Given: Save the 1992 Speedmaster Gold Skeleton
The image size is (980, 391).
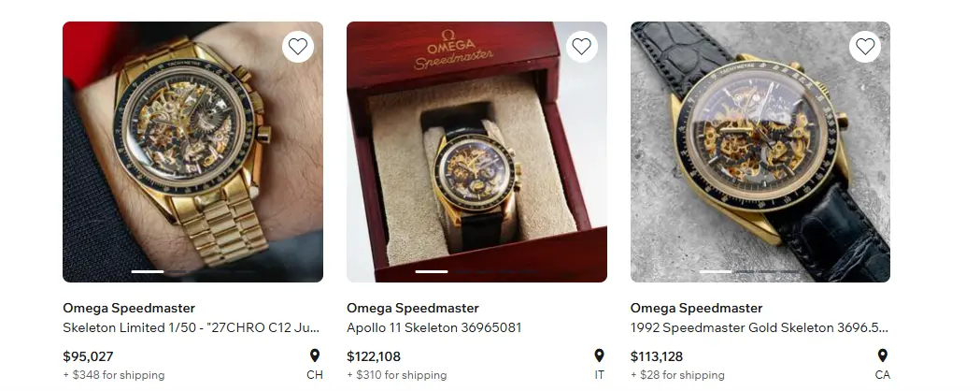Looking at the screenshot, I should [865, 47].
